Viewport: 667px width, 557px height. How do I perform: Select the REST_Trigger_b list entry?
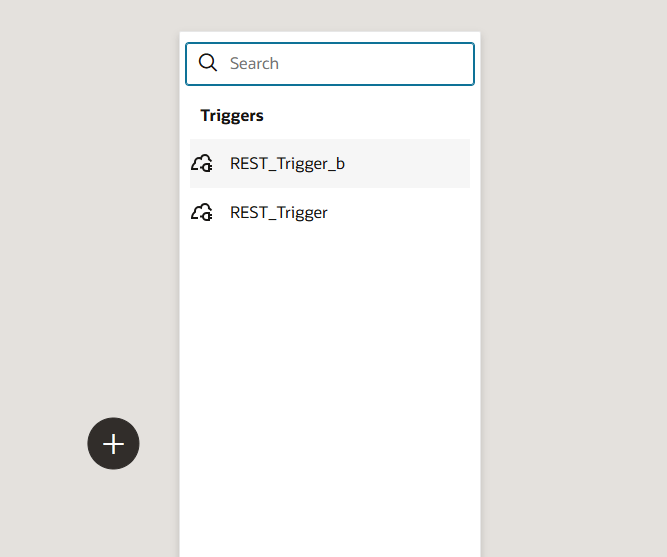[x=330, y=163]
